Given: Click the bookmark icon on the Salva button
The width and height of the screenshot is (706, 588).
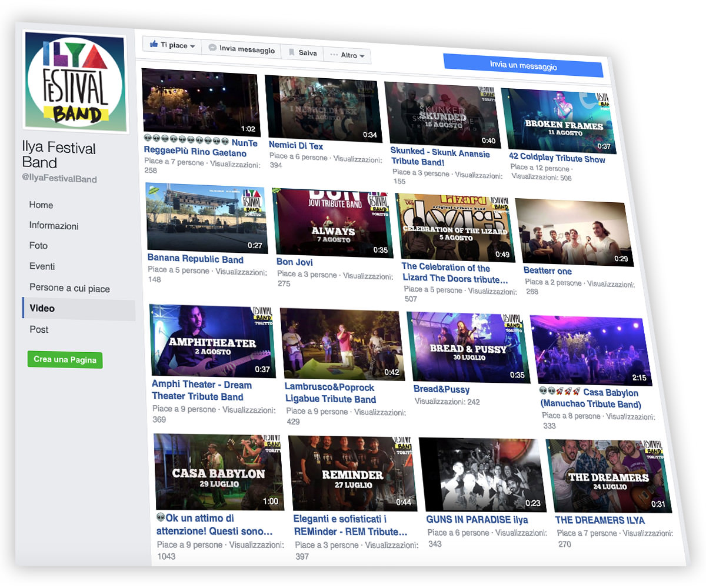Looking at the screenshot, I should 292,52.
